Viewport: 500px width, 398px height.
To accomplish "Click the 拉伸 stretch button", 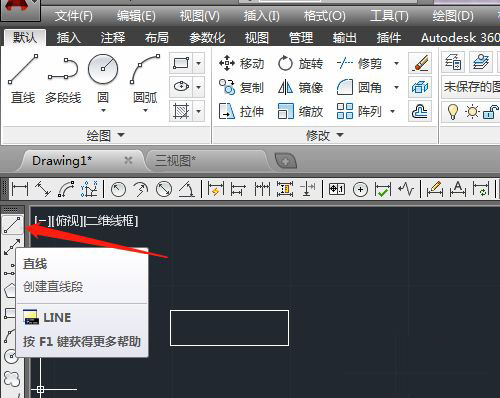I will click(241, 111).
